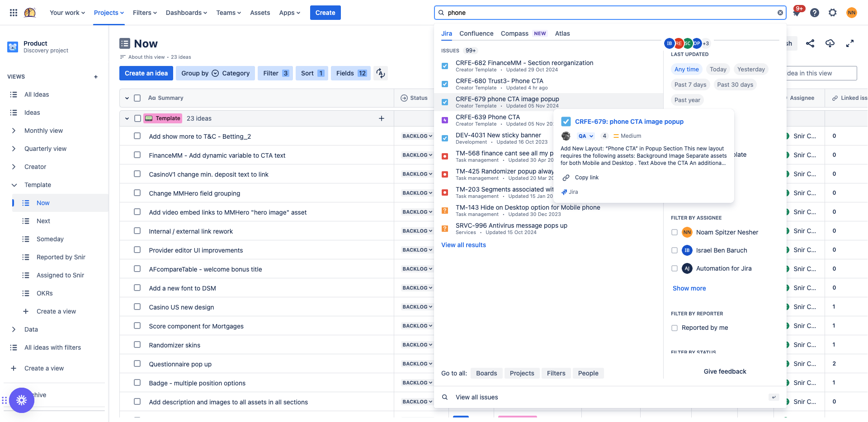The image size is (868, 422).
Task: Open the Teams menu
Action: tap(228, 13)
